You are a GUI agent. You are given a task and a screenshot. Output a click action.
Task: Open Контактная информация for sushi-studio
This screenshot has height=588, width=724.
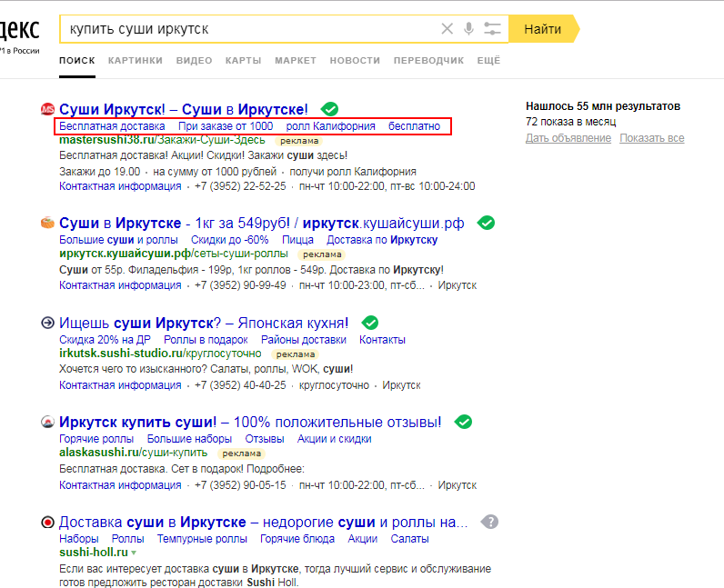pyautogui.click(x=120, y=385)
